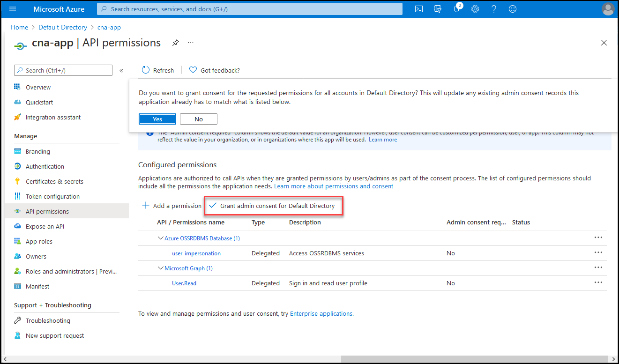The image size is (619, 364).
Task: Open portal settings gear
Action: coord(475,9)
